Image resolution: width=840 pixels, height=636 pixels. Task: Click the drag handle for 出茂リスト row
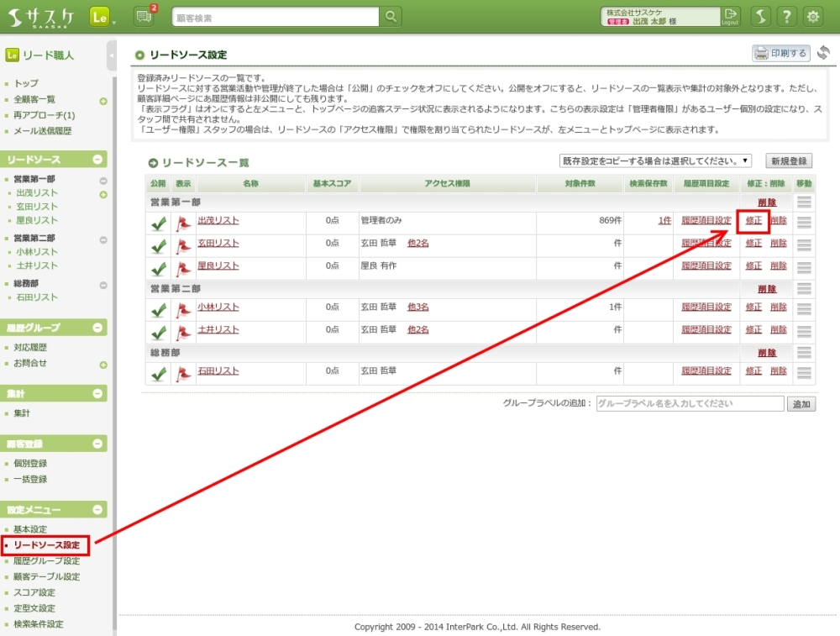[x=804, y=222]
